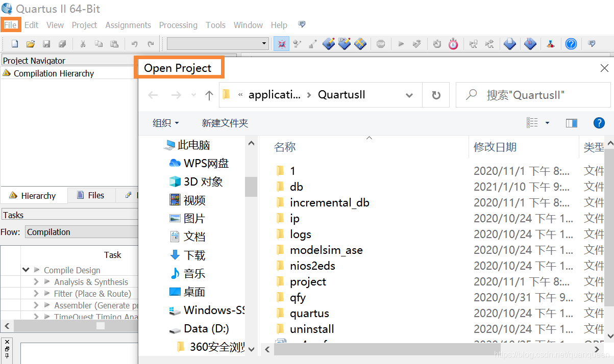614x364 pixels.
Task: Click Back arrow in Open Project dialog
Action: pos(153,95)
